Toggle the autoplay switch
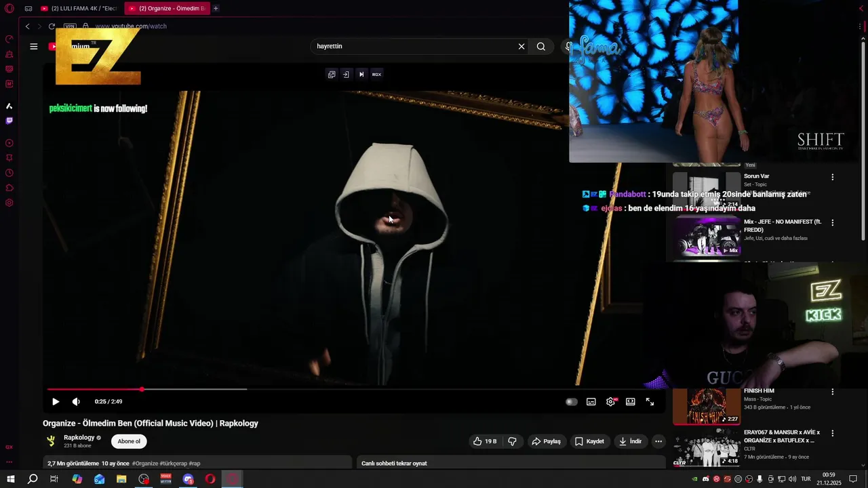868x488 pixels. [572, 402]
